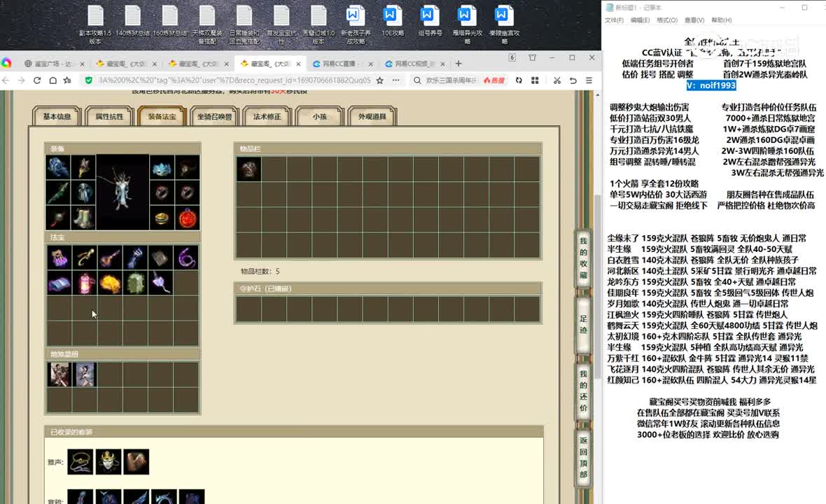
Task: Click the first 地煞星册 card thumbnail
Action: 59,374
